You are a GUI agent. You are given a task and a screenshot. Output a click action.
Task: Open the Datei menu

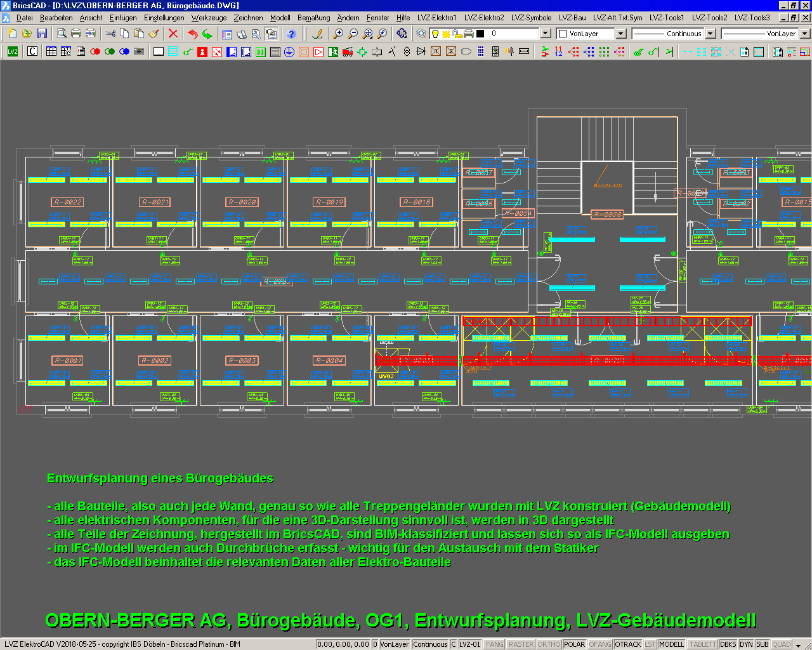pyautogui.click(x=24, y=18)
